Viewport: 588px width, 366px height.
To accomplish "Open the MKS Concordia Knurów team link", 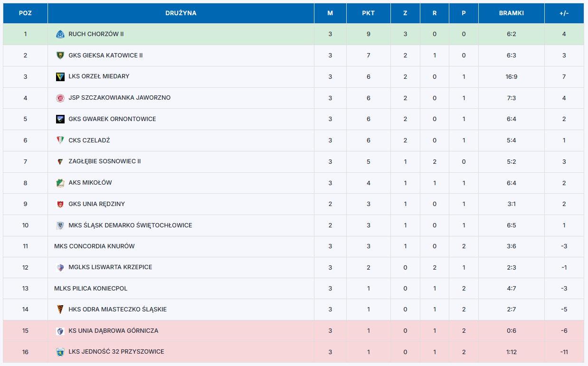I will (x=95, y=246).
